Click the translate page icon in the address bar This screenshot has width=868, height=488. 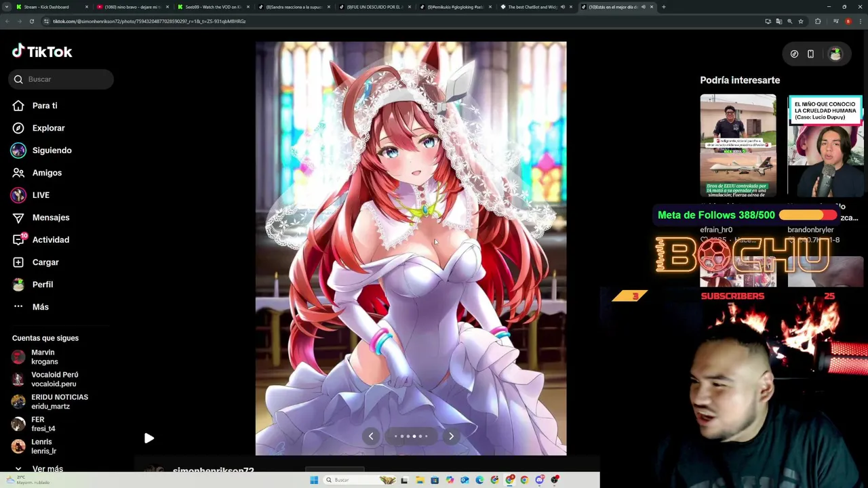click(779, 21)
